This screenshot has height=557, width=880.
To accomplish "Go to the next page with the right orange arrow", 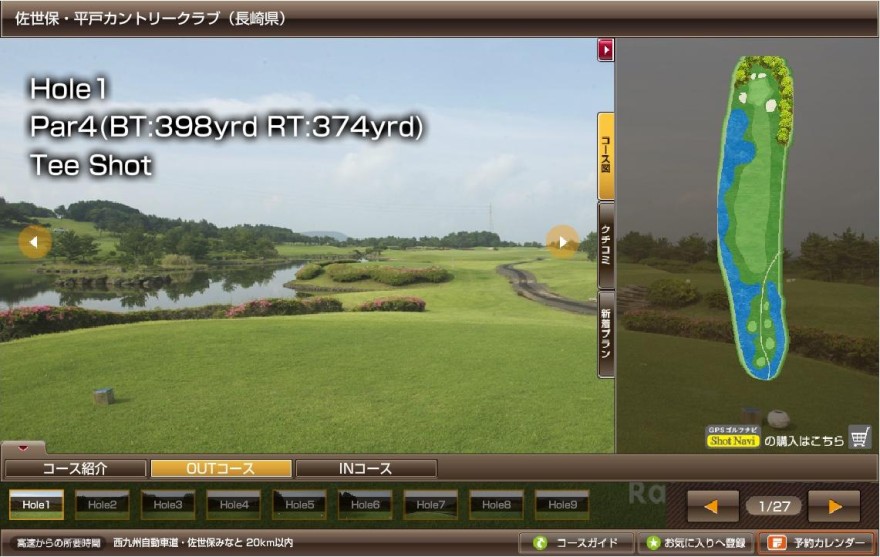I will tap(834, 506).
